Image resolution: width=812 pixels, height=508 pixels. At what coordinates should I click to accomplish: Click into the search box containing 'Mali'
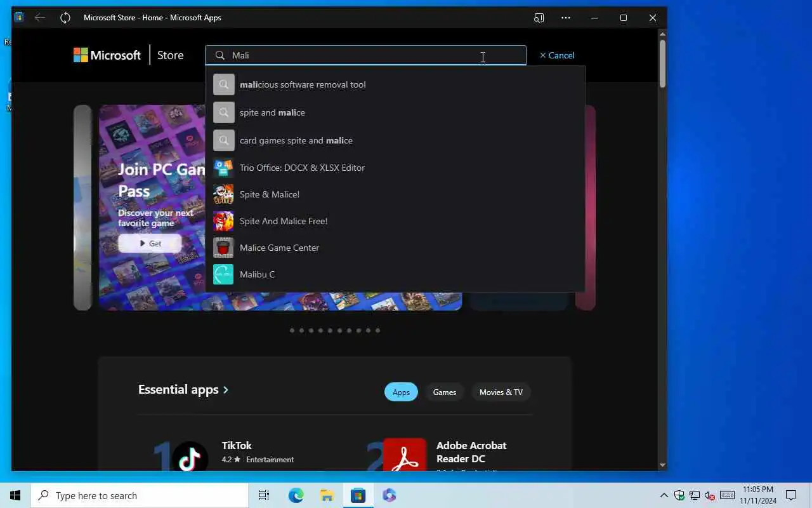pos(365,55)
